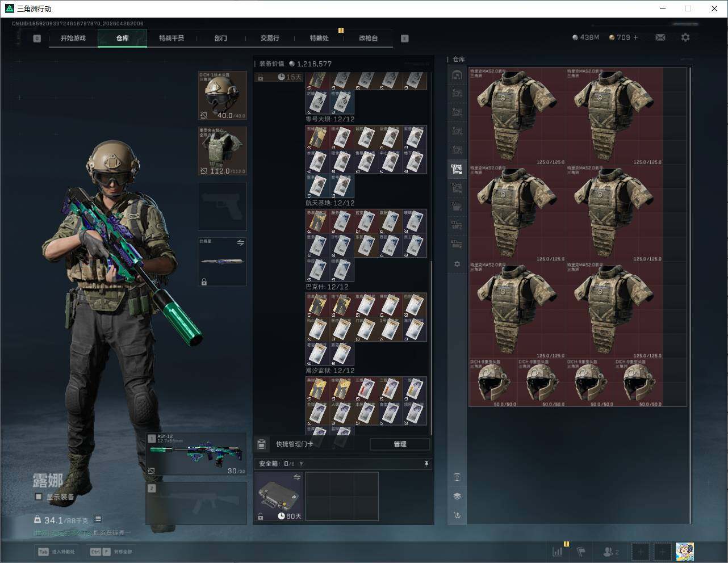The height and width of the screenshot is (563, 728).
Task: Click the empty secondary weapon slot 2
Action: coord(196,503)
